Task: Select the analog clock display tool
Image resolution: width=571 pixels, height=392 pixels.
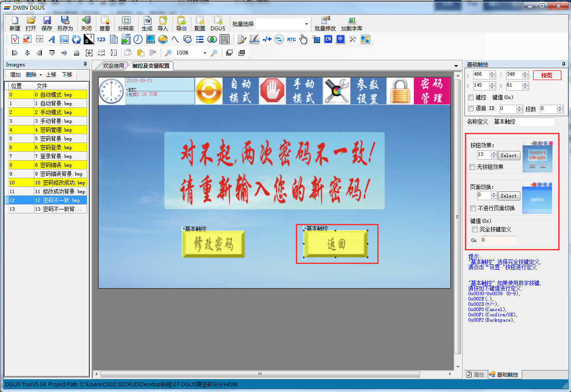Action: [138, 40]
